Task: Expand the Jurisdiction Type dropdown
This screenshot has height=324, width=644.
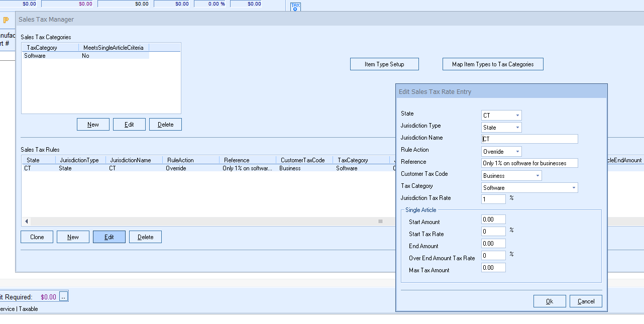Action: tap(517, 128)
